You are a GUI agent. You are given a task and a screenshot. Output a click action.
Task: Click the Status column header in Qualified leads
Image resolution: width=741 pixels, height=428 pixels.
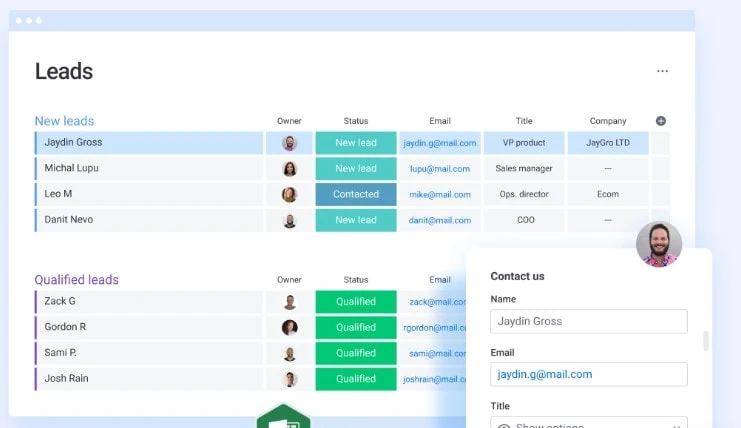pyautogui.click(x=356, y=280)
